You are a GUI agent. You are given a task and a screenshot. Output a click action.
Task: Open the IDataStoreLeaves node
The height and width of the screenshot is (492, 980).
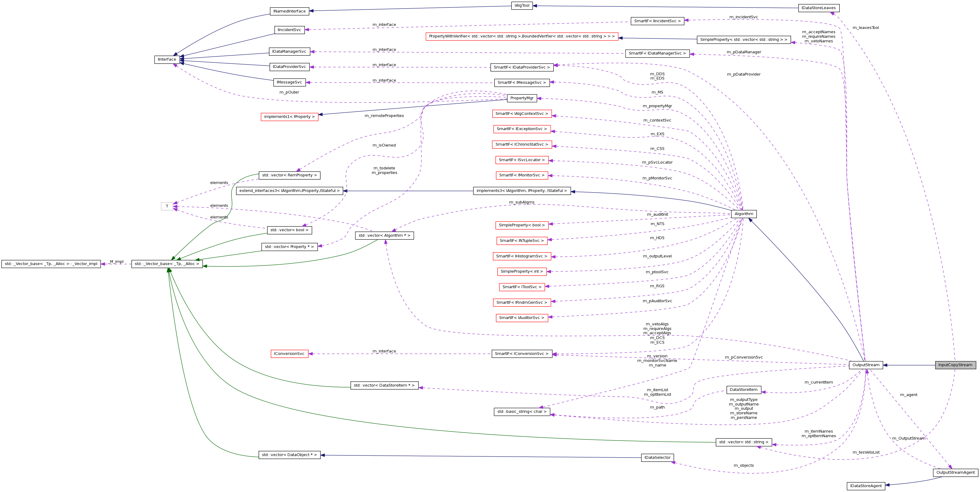tap(819, 8)
